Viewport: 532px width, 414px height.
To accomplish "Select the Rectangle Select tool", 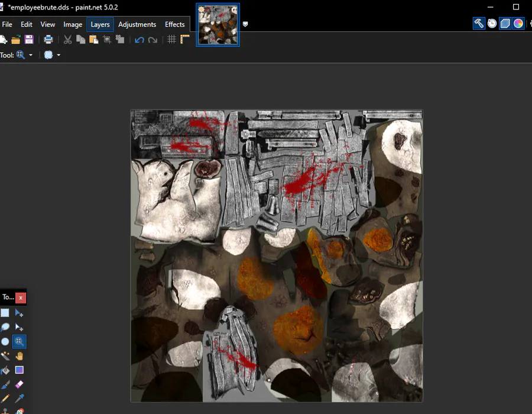I will 5,312.
